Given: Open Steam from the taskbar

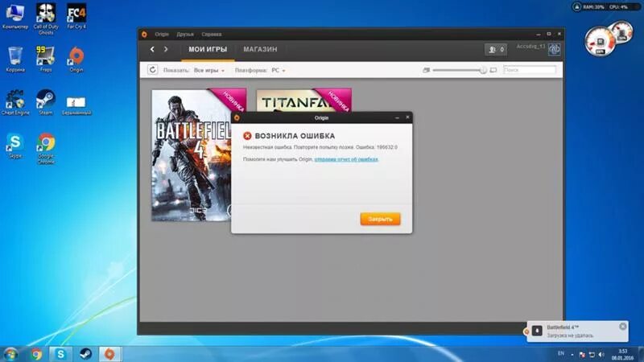Looking at the screenshot, I should click(x=85, y=354).
